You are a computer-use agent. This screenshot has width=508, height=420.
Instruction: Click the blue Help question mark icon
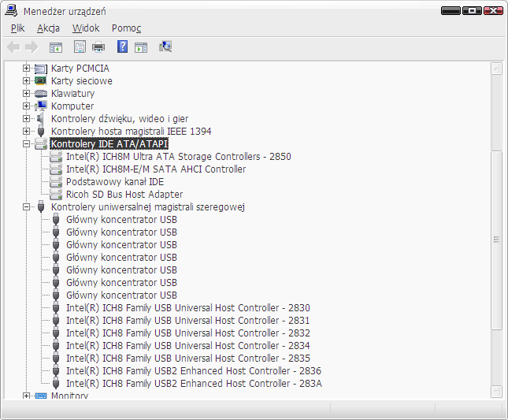coord(122,47)
